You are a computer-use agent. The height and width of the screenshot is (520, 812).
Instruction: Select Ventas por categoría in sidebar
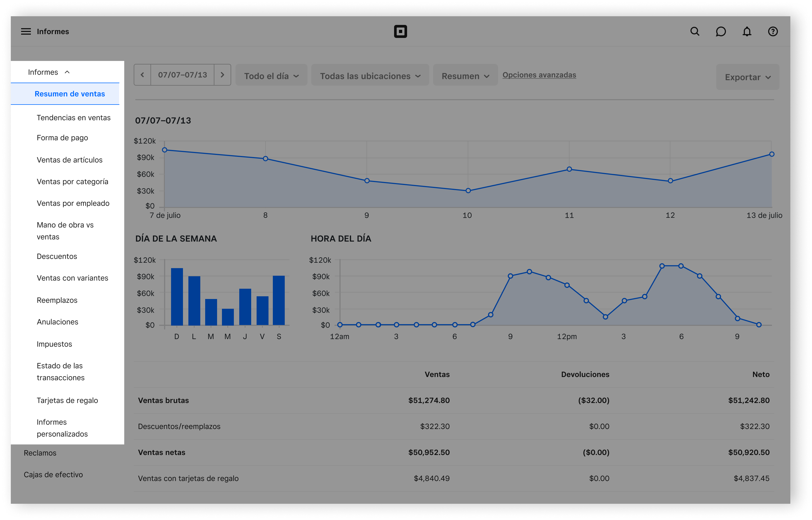click(x=73, y=181)
